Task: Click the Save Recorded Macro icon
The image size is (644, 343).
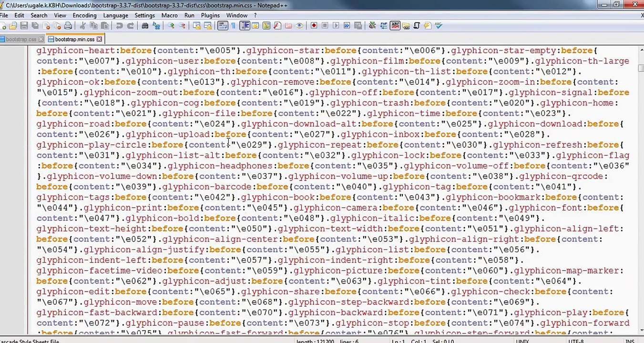Action: (x=358, y=26)
